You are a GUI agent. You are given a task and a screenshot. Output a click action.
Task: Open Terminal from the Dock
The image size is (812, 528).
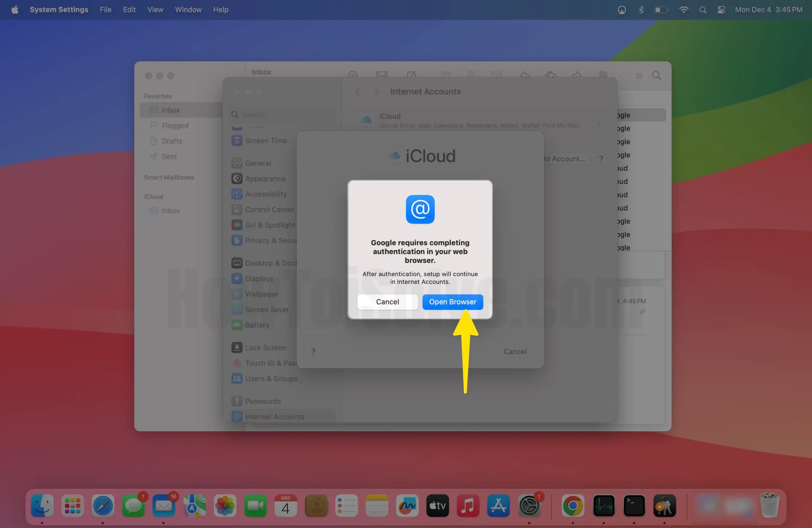click(x=634, y=505)
